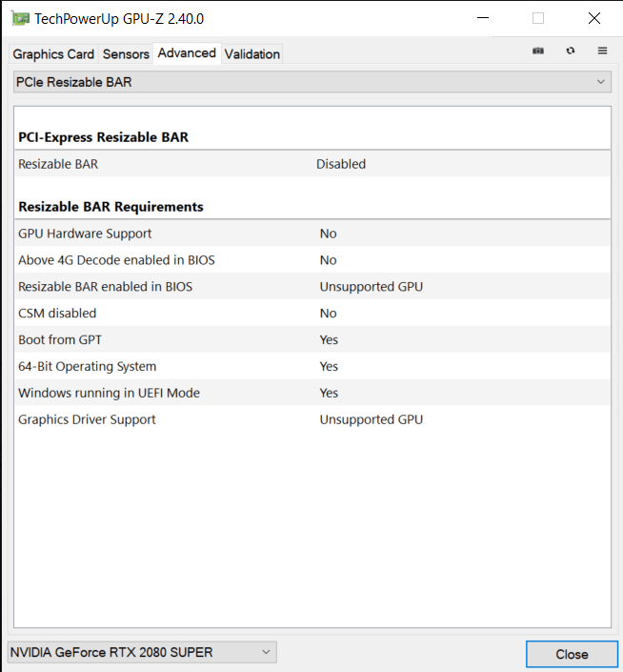Click 64-Bit Operating System row
623x672 pixels.
(312, 366)
